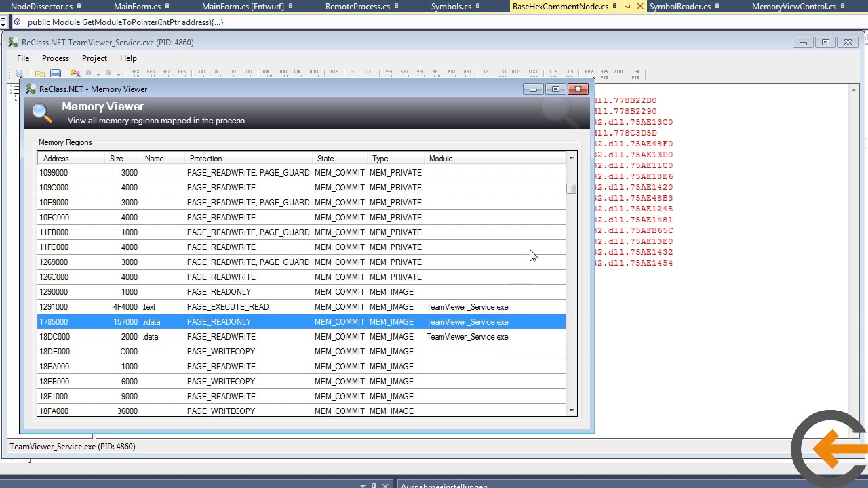Select the memory region row 11FC000

[x=301, y=247]
